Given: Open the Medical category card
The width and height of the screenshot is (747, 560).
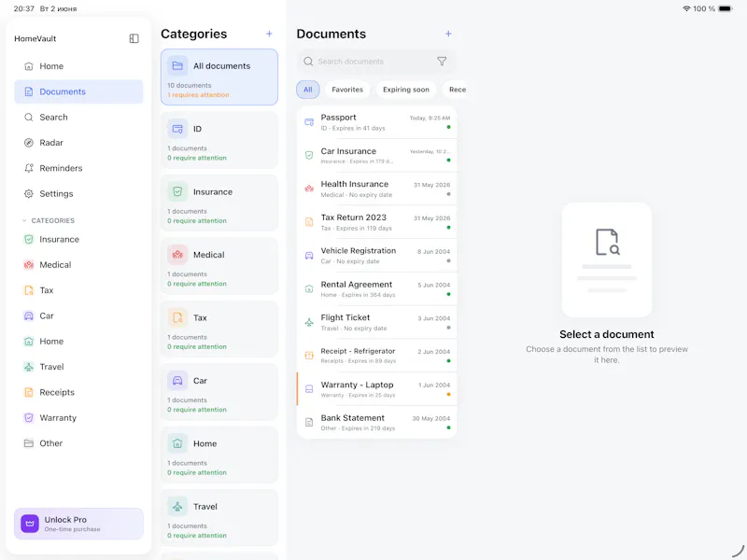Looking at the screenshot, I should click(219, 266).
